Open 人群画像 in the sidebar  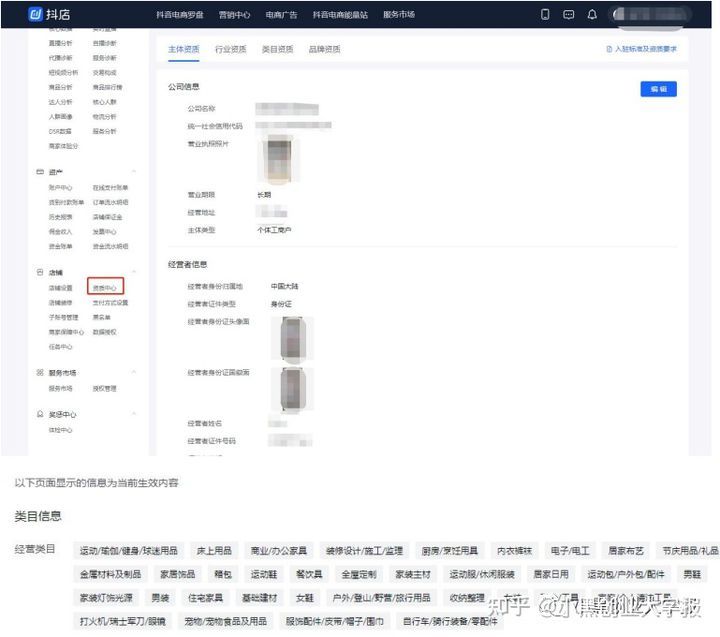tap(61, 117)
